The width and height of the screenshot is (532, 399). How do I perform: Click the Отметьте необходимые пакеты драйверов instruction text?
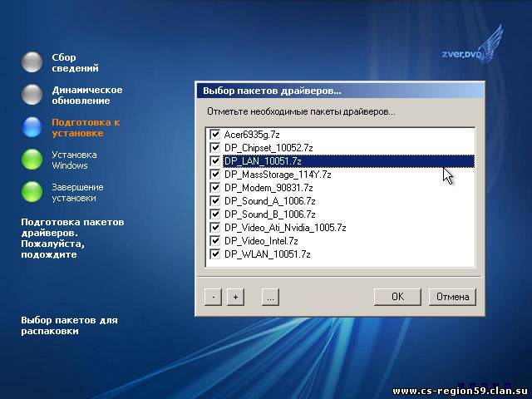(301, 111)
